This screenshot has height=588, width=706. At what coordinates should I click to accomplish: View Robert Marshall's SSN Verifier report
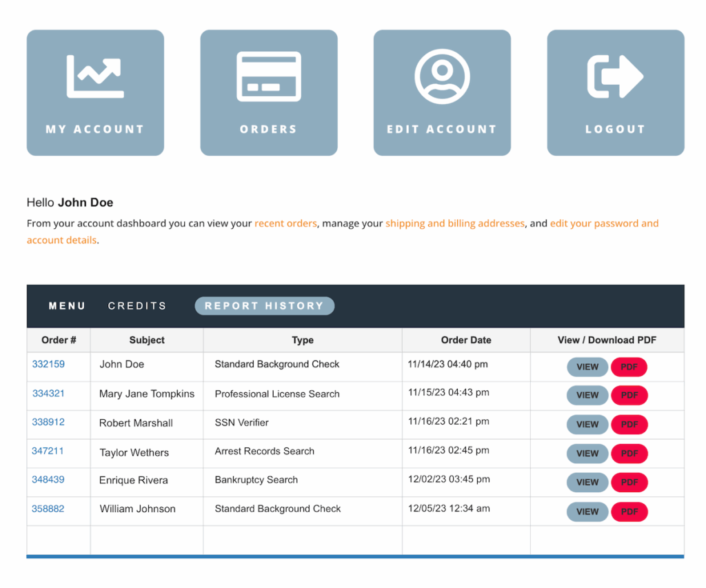(x=587, y=425)
